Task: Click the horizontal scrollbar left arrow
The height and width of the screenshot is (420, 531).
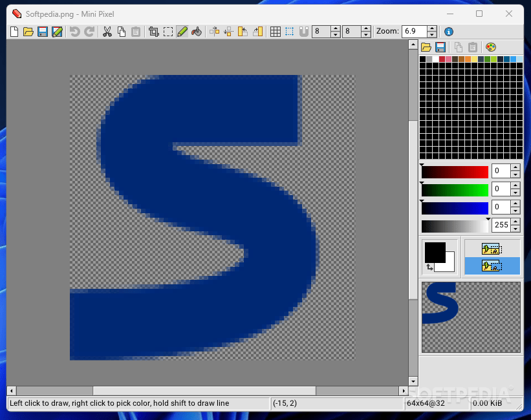Action: click(x=12, y=391)
